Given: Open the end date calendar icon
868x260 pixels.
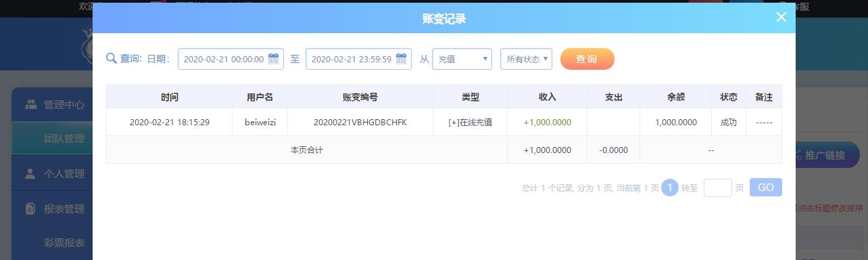Looking at the screenshot, I should point(402,59).
